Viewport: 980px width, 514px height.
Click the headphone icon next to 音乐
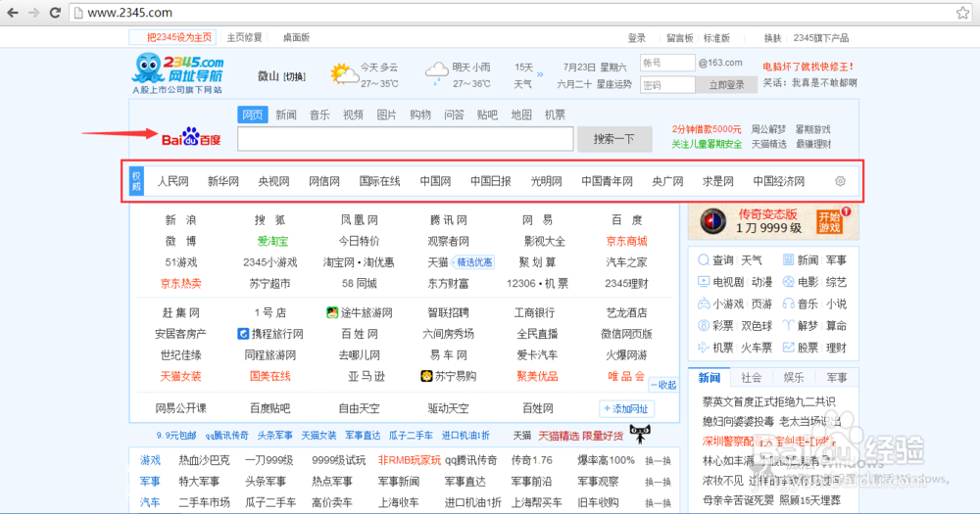(x=788, y=304)
